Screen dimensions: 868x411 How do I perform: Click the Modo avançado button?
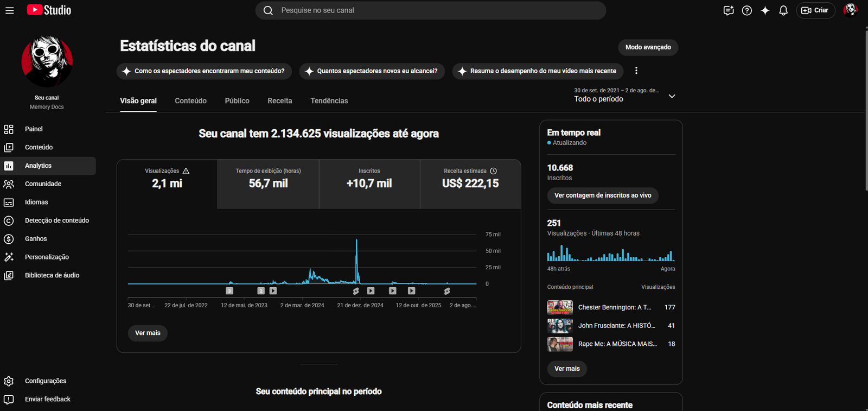point(648,47)
